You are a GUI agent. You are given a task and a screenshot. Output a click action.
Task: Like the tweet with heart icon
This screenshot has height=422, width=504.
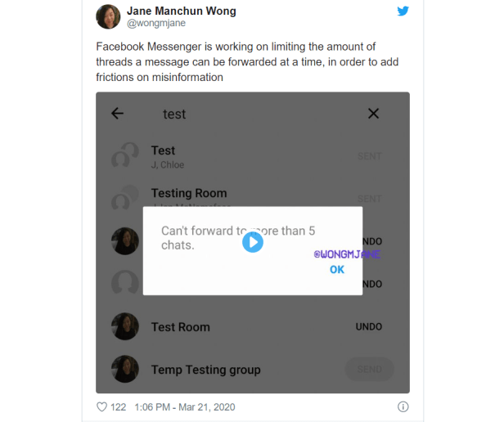pyautogui.click(x=102, y=407)
